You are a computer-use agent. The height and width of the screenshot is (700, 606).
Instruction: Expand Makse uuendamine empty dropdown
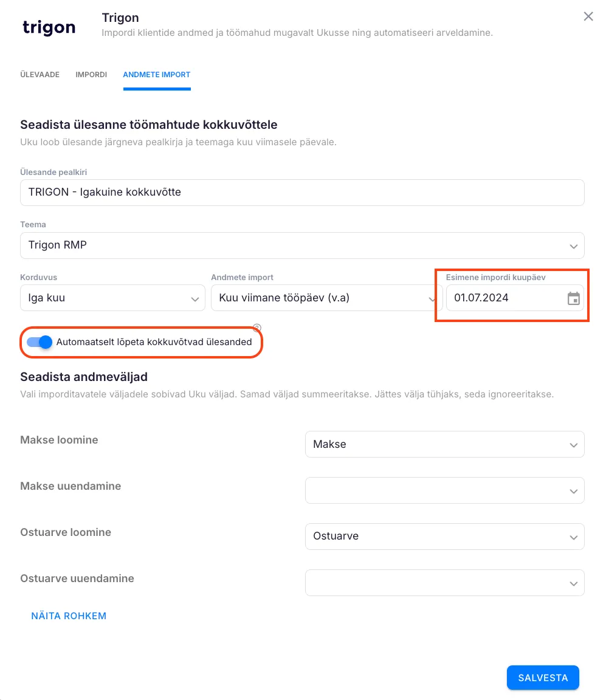tap(444, 490)
